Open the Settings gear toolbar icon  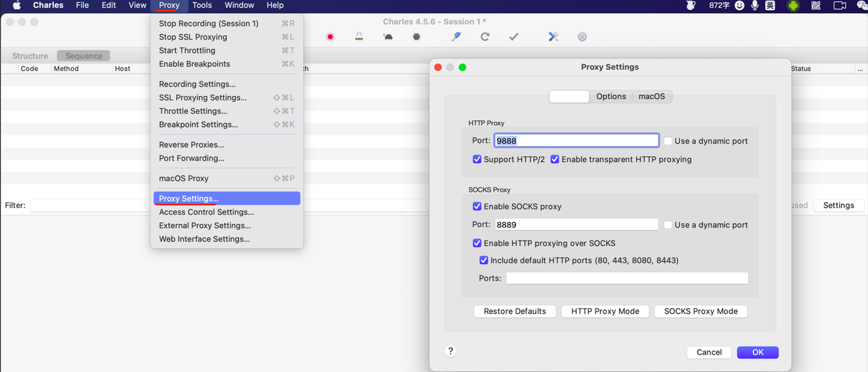click(x=582, y=37)
